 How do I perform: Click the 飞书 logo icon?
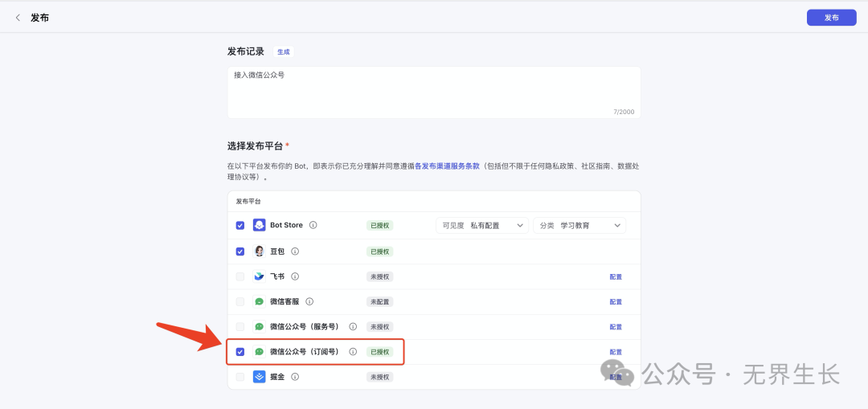[259, 276]
